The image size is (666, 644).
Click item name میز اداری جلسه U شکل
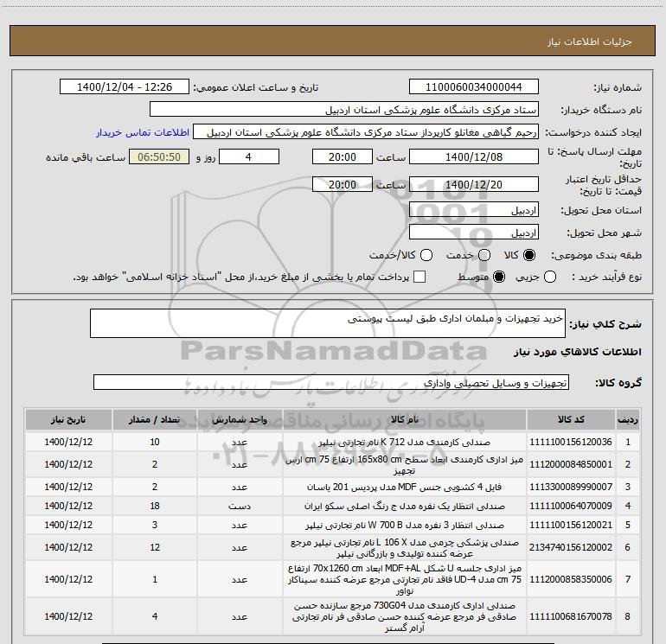[405, 579]
